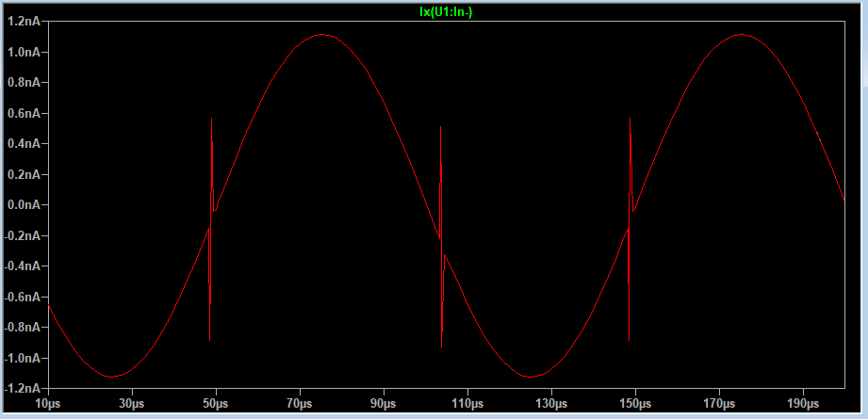Screen dimensions: 868x419
Task: Click the 150µs time axis label
Action: pos(635,405)
